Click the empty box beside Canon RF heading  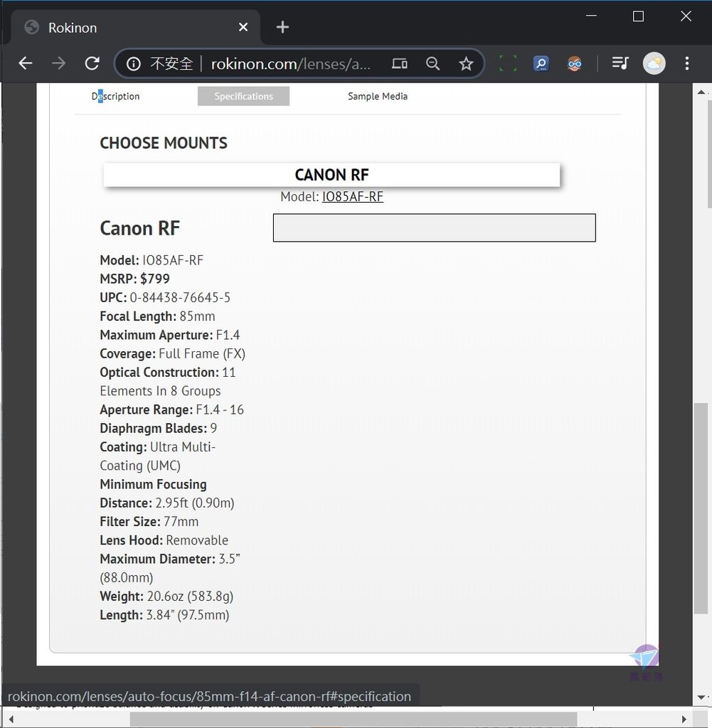tap(435, 227)
